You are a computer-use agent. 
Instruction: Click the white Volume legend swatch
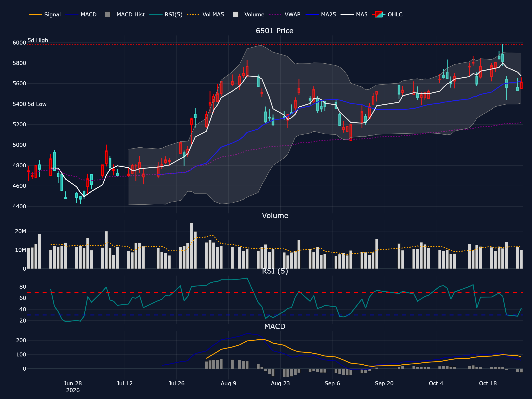pyautogui.click(x=236, y=14)
